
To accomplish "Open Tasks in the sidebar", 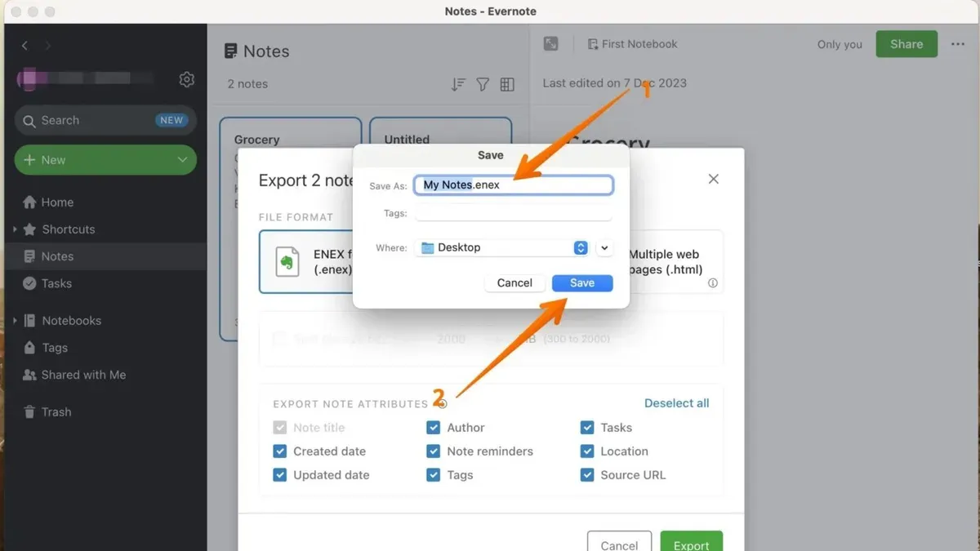I will (56, 283).
